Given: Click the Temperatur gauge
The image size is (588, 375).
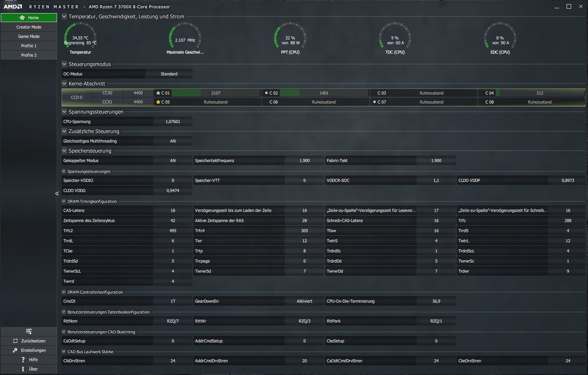Looking at the screenshot, I should (80, 38).
